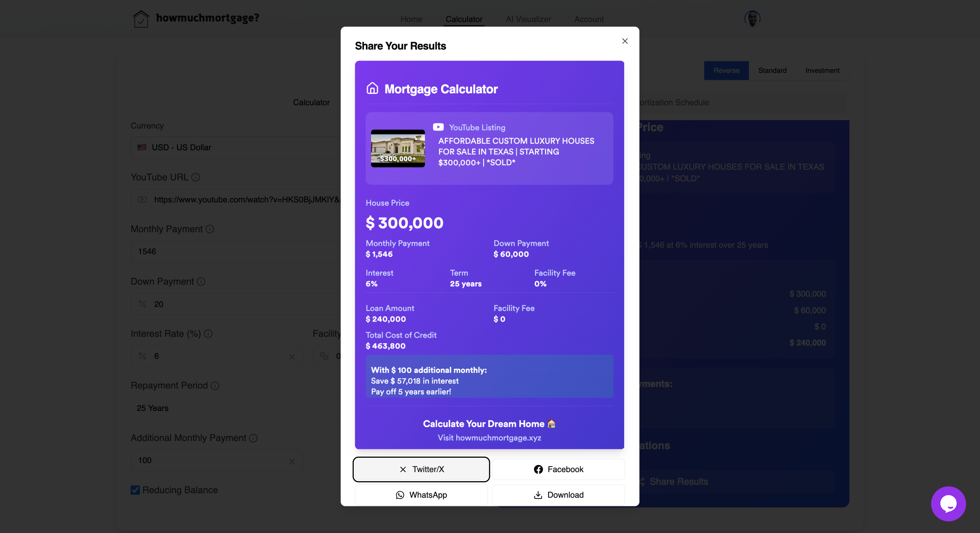
Task: Toggle the Reducing Balance checkbox
Action: (135, 490)
